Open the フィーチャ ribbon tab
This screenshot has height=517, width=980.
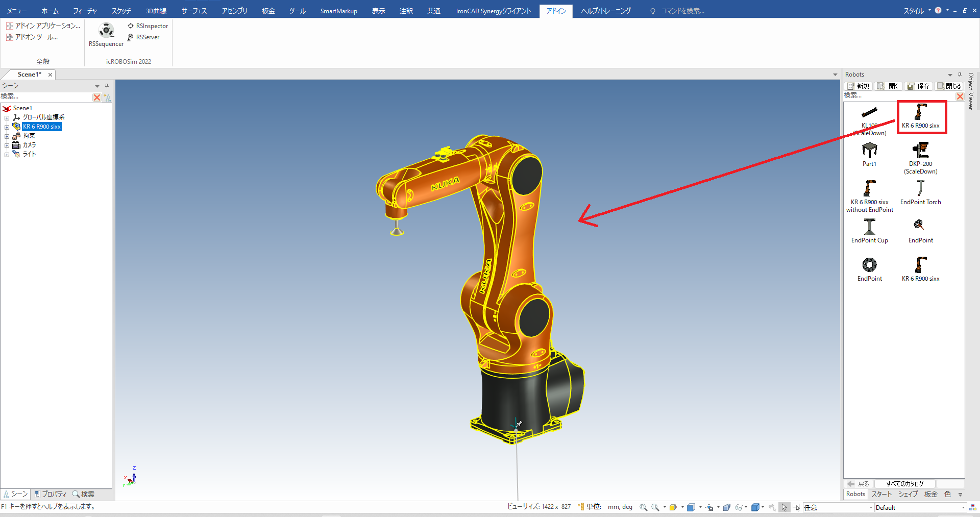[85, 11]
